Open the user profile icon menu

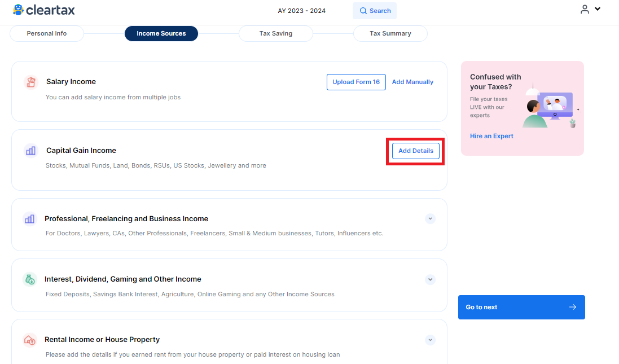585,9
